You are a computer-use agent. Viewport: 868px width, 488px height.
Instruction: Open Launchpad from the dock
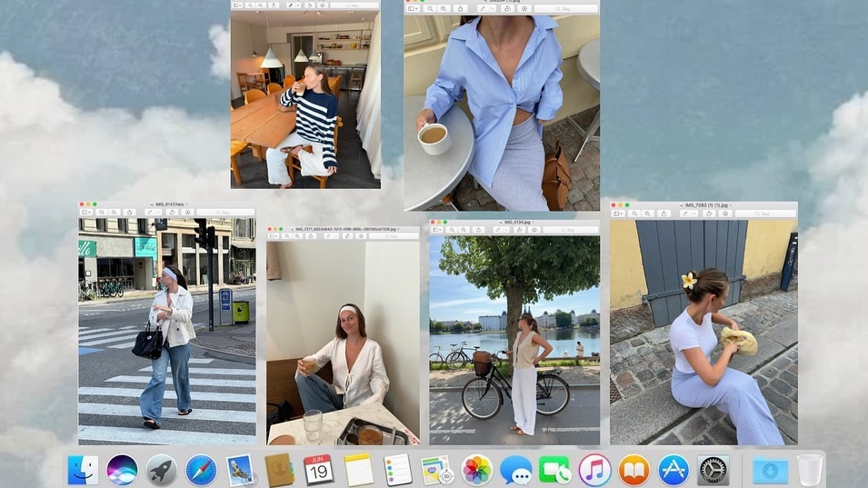pos(161,470)
